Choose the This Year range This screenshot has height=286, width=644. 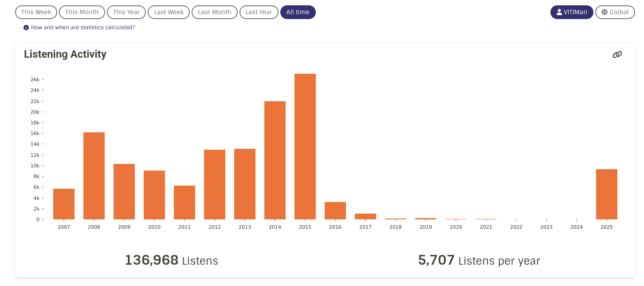point(126,12)
